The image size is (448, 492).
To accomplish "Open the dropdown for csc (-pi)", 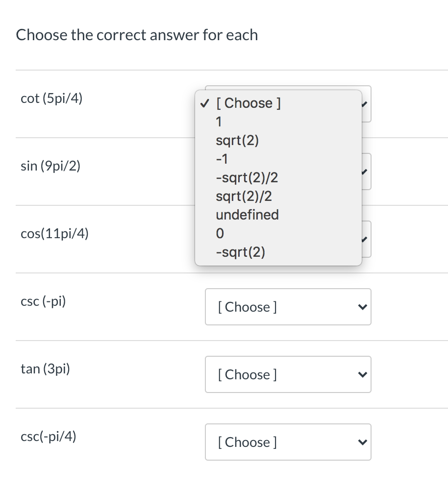I will click(288, 307).
